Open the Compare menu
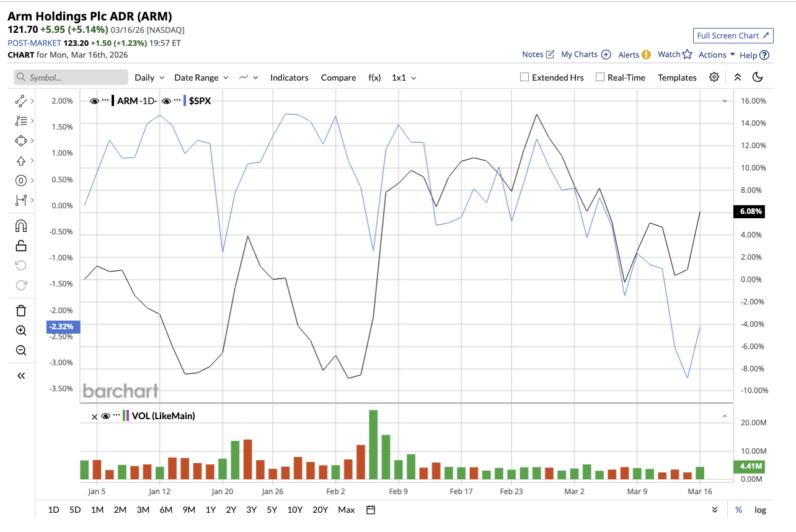The height and width of the screenshot is (532, 796). tap(338, 78)
